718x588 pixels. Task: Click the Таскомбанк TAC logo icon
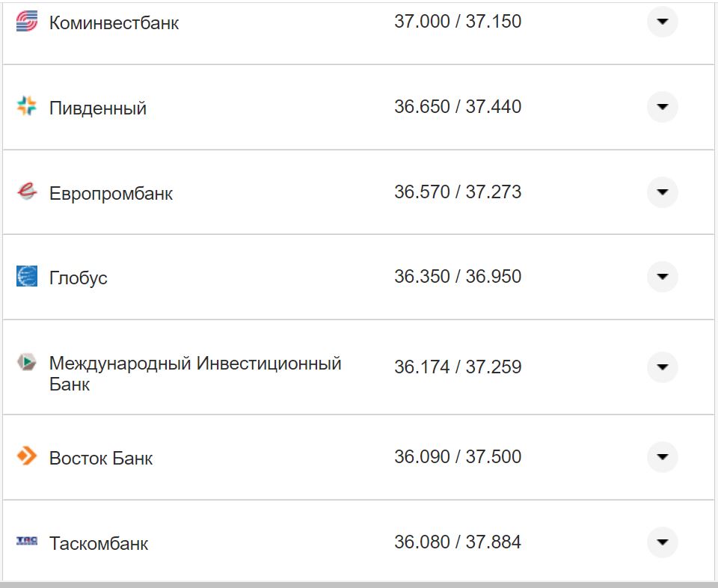tap(27, 542)
